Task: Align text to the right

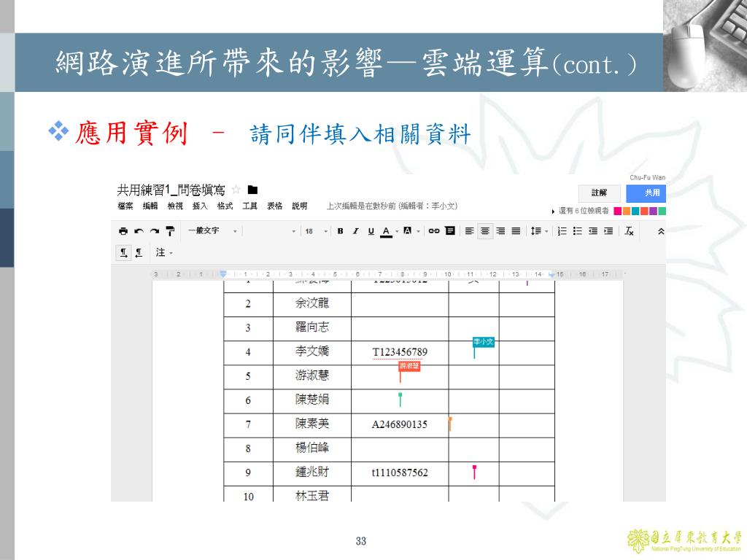Action: click(x=500, y=231)
